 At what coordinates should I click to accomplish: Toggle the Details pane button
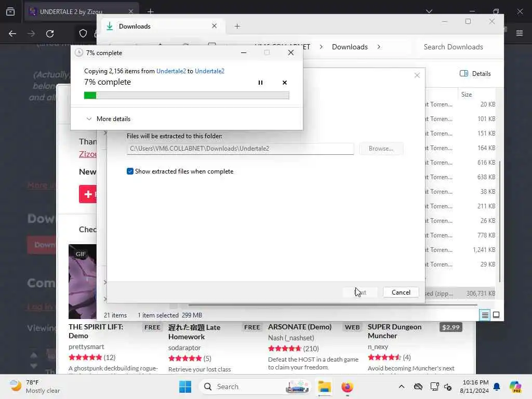[x=475, y=74]
